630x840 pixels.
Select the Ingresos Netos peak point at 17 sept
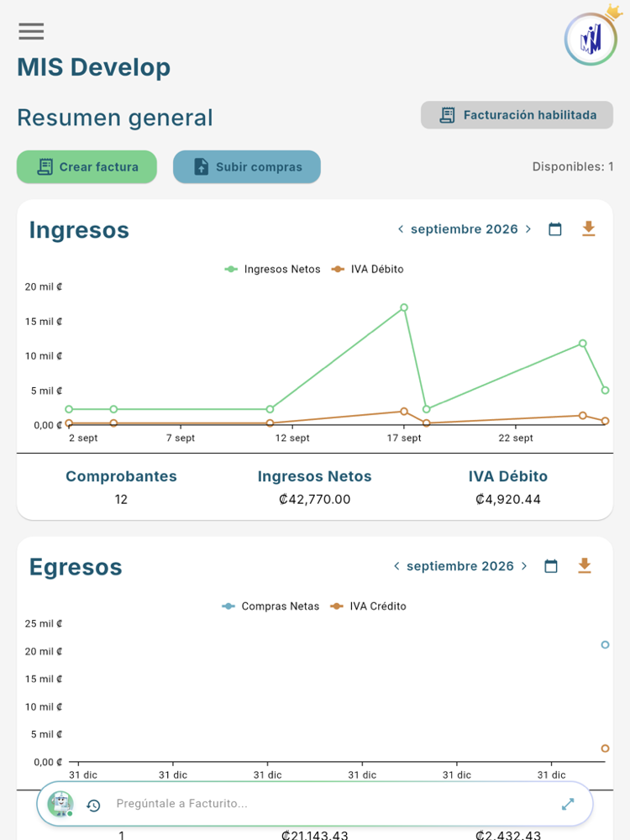click(404, 307)
